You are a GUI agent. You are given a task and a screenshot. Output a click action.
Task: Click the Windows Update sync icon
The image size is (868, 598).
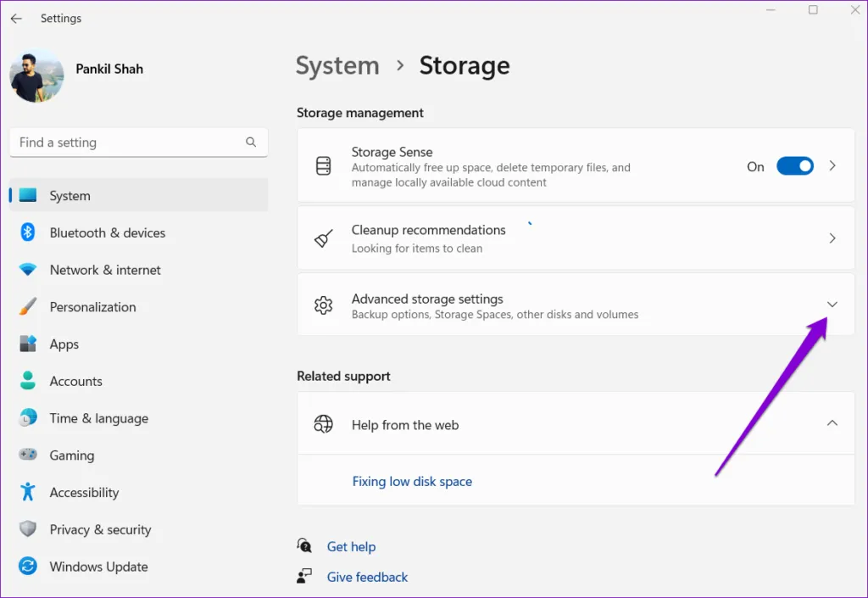[x=28, y=567]
